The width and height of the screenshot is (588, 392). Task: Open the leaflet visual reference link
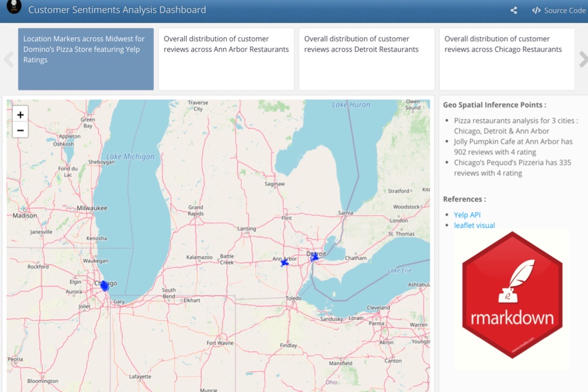[x=474, y=225]
